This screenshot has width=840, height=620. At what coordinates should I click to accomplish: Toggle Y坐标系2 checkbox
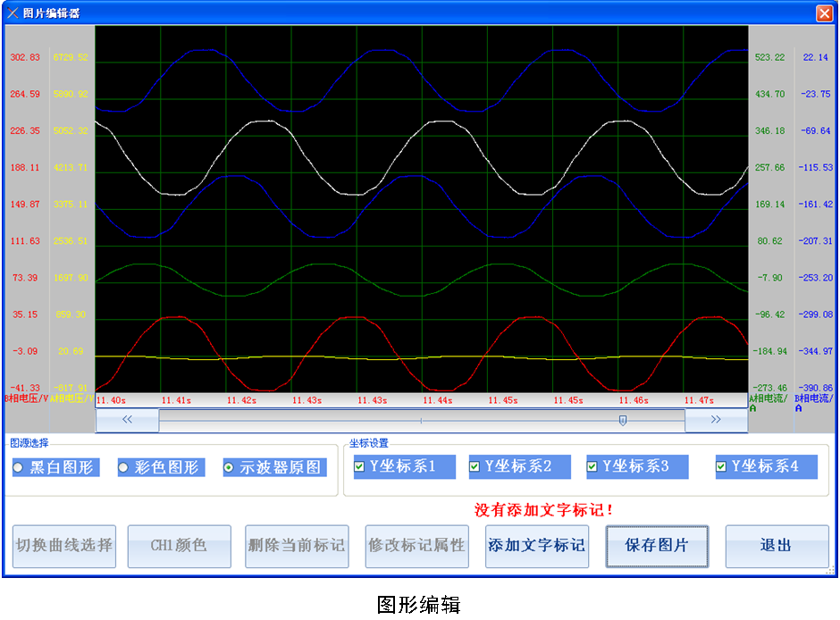click(x=475, y=466)
